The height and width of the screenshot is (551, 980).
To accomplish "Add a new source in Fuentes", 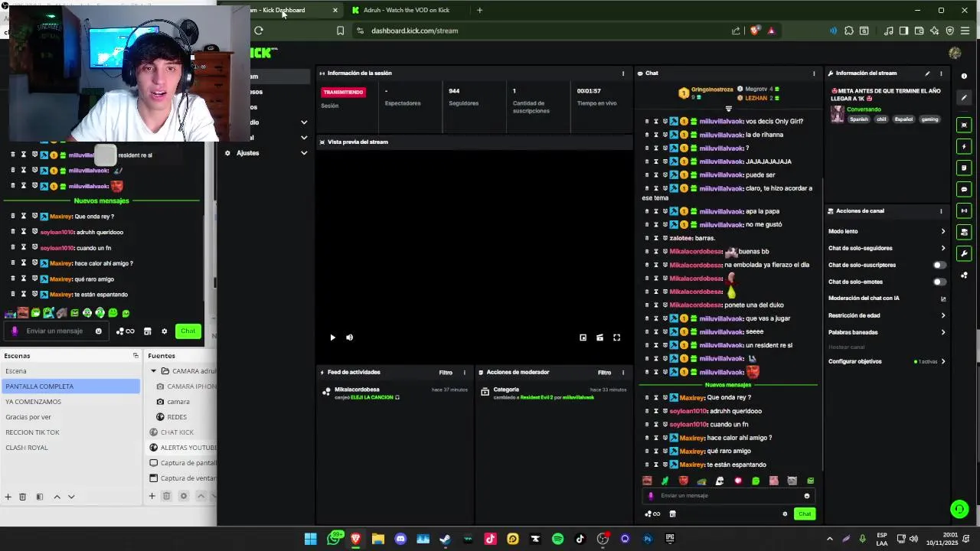I will tap(152, 497).
